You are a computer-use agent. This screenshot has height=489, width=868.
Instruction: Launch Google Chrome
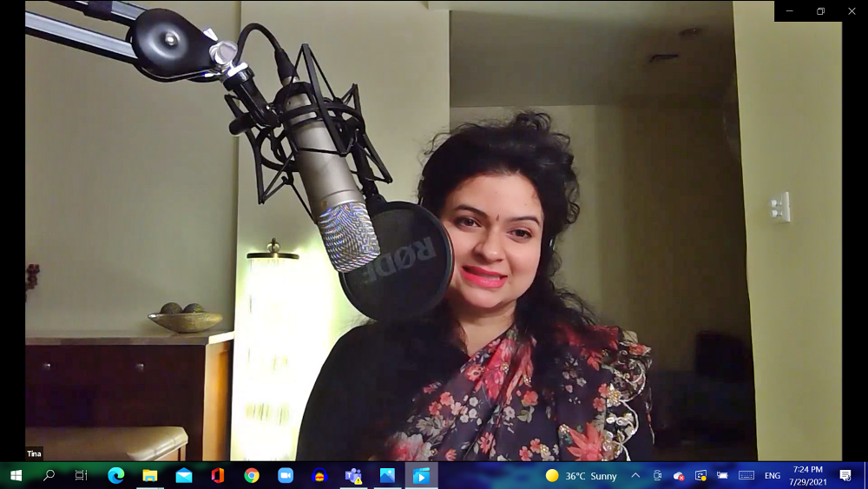[252, 475]
